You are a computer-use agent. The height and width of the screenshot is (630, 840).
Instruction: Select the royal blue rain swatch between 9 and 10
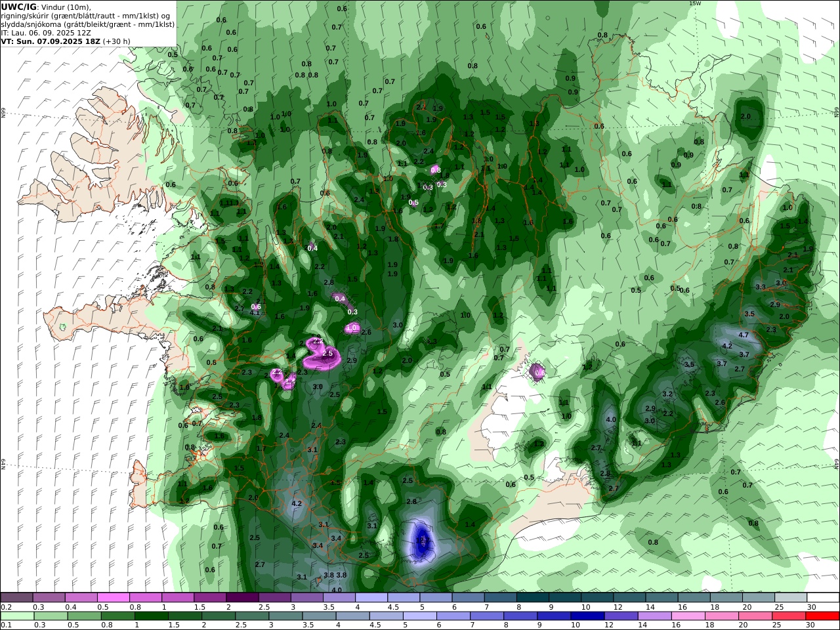click(x=553, y=616)
